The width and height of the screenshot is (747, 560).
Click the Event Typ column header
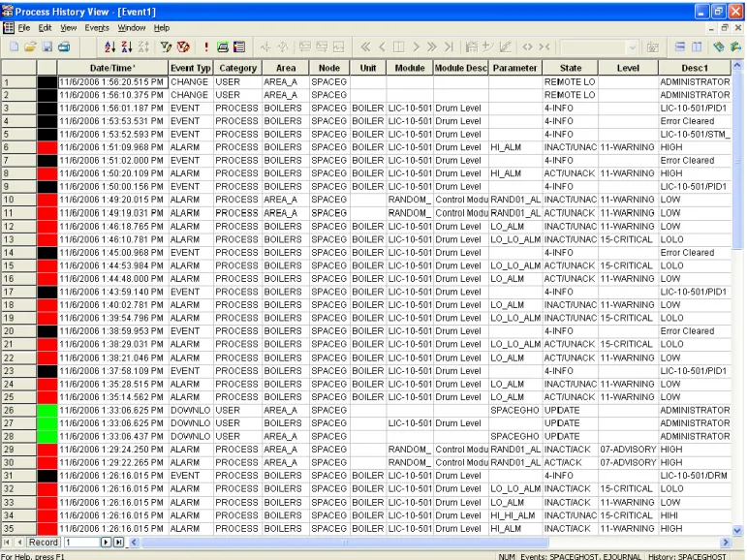pos(191,68)
